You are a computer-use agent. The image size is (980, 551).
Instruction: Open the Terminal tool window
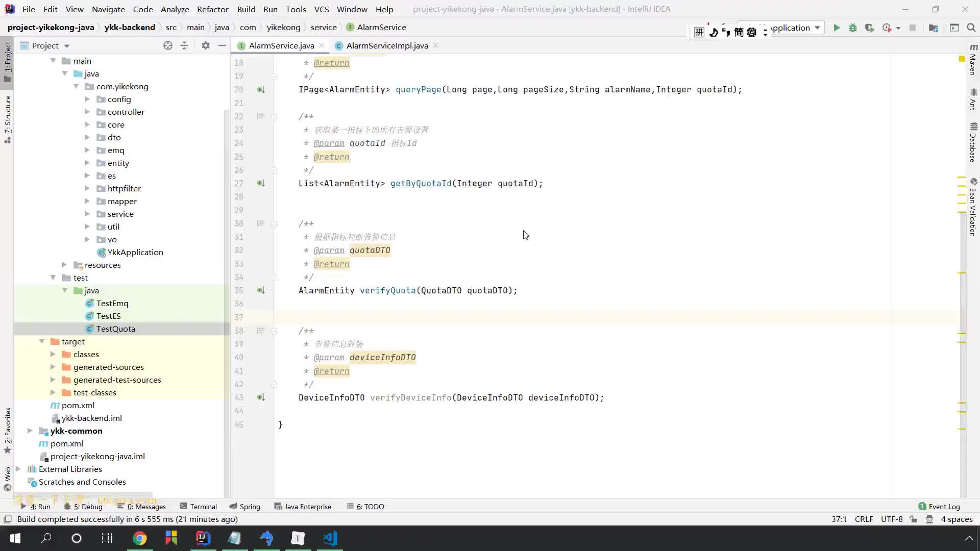tap(198, 507)
